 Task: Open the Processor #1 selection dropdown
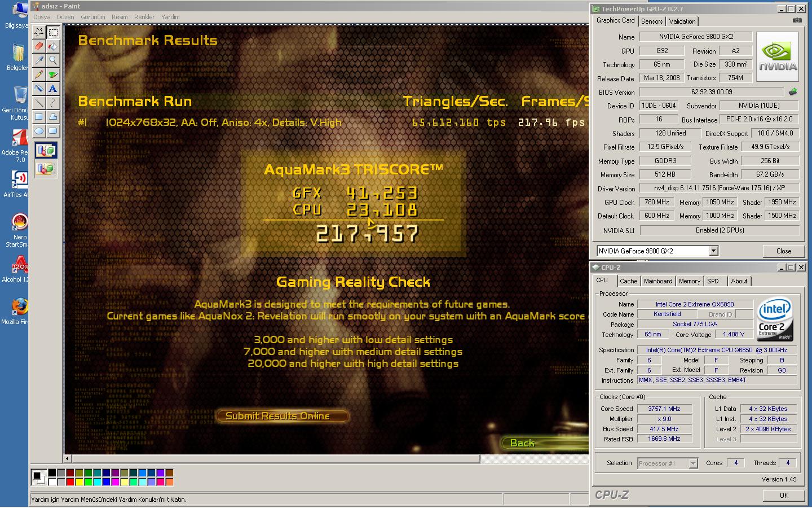pos(693,463)
